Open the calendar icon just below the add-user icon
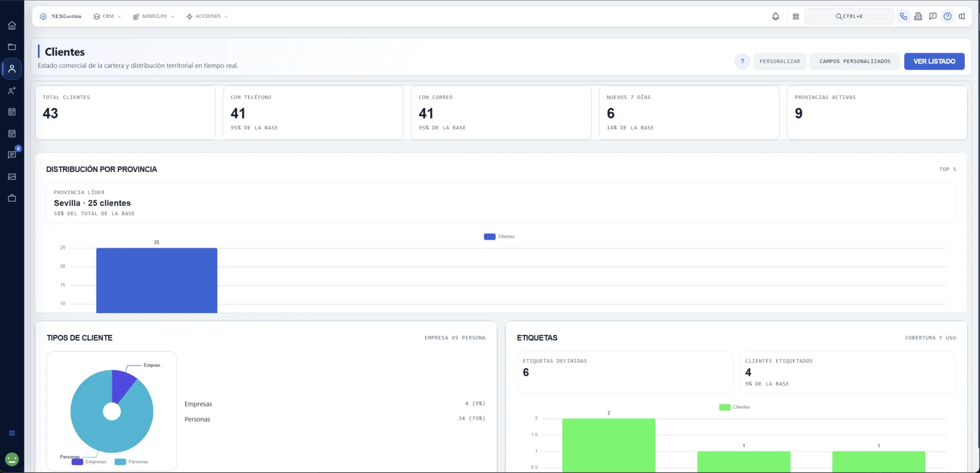The width and height of the screenshot is (980, 473). (12, 112)
